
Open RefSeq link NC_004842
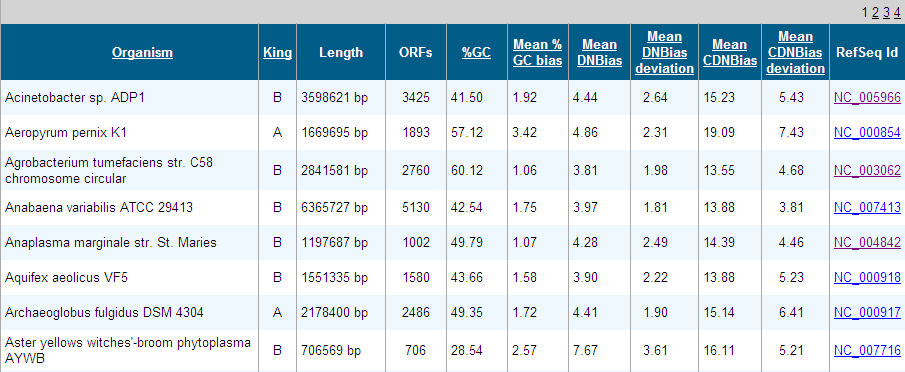867,243
